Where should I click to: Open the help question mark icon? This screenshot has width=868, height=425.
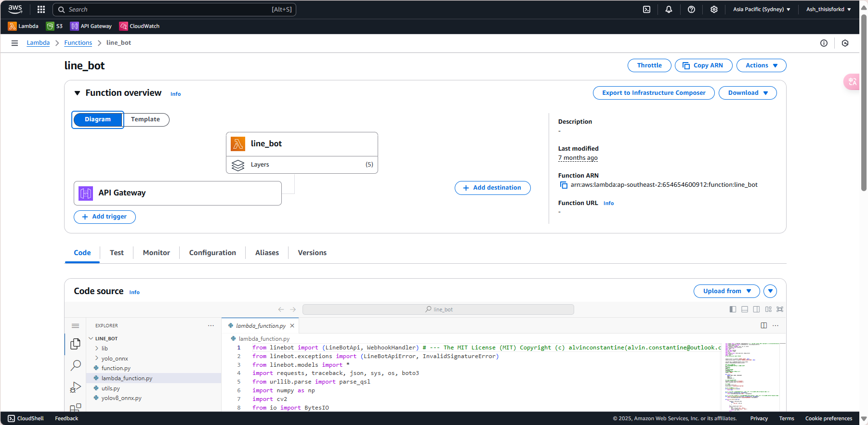[691, 9]
